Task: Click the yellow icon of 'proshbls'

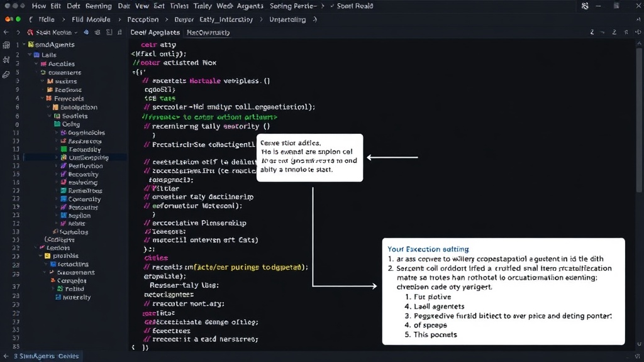Action: (48, 256)
